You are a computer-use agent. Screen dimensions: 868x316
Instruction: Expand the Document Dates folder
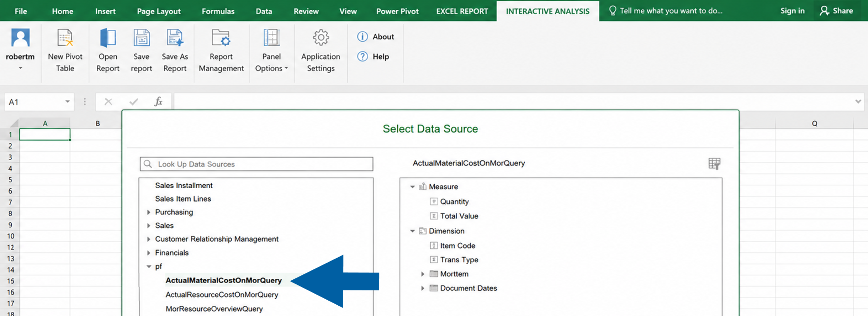point(423,288)
